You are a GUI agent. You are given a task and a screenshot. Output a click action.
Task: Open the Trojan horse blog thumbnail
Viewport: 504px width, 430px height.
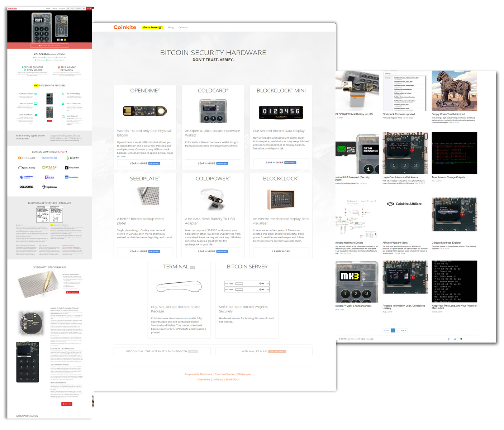454,91
